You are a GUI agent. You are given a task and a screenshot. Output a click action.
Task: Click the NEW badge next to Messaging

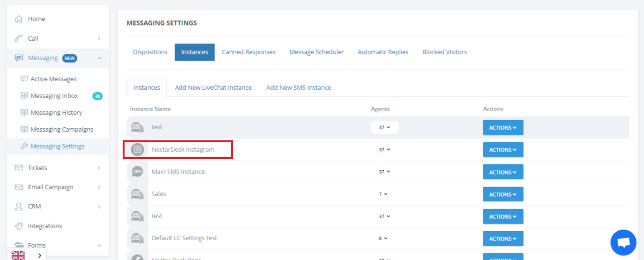pos(70,58)
